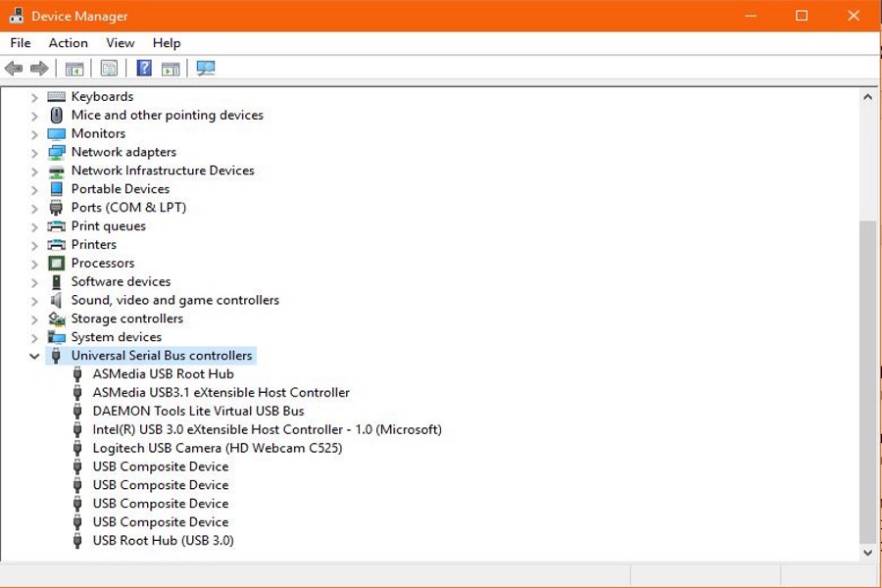Click the Keyboards device category icon

pos(56,96)
